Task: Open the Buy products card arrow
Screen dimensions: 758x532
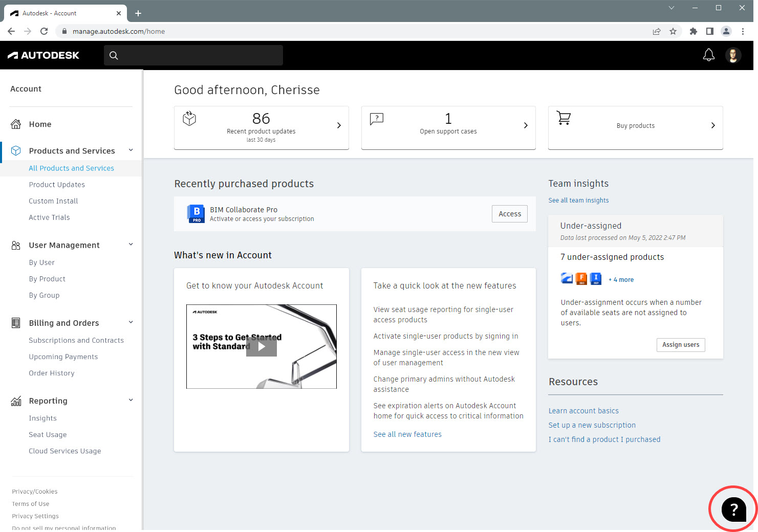Action: [713, 125]
